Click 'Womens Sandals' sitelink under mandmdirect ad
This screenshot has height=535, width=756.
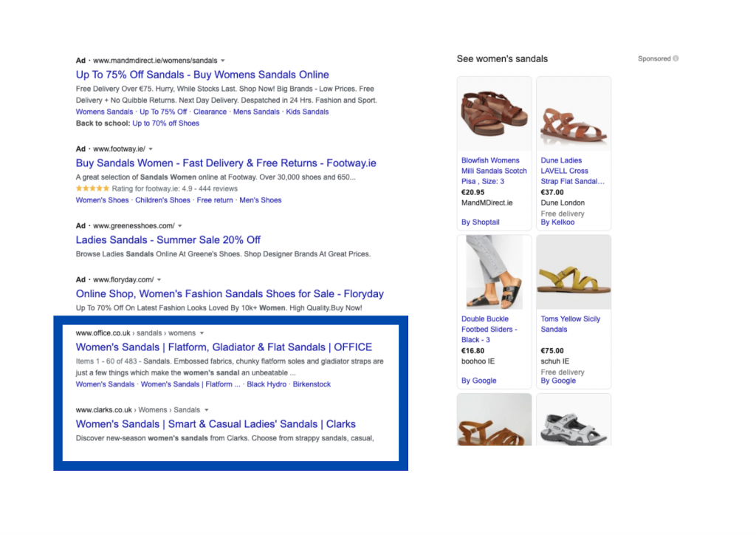pyautogui.click(x=104, y=112)
